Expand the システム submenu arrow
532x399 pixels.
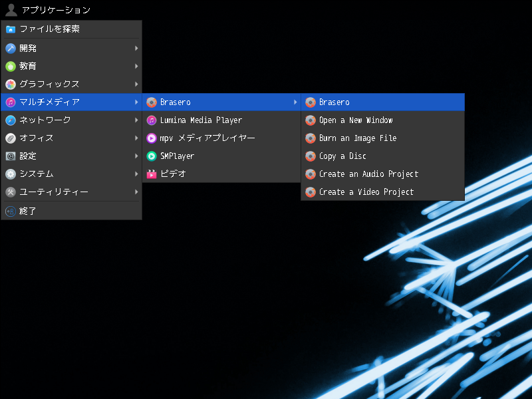pyautogui.click(x=136, y=174)
